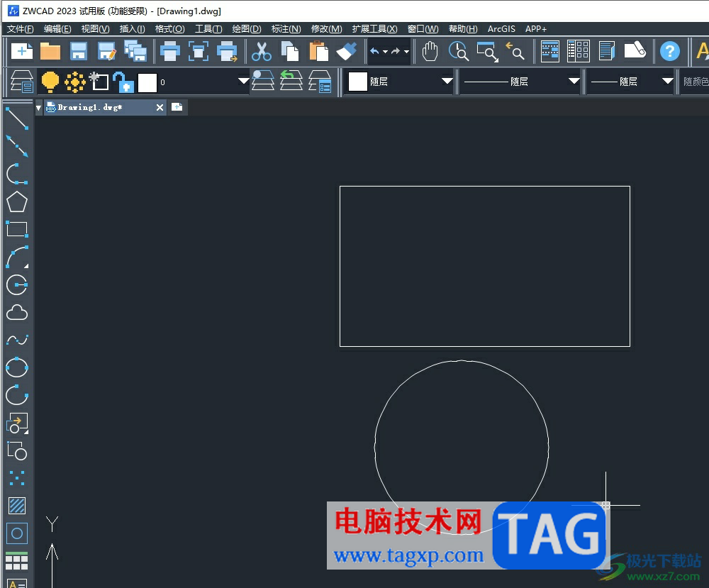This screenshot has height=588, width=709.
Task: Open the ArcGIS menu
Action: click(501, 29)
